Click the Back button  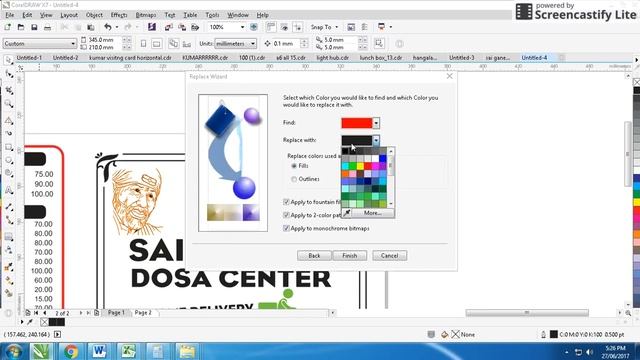[x=314, y=256]
